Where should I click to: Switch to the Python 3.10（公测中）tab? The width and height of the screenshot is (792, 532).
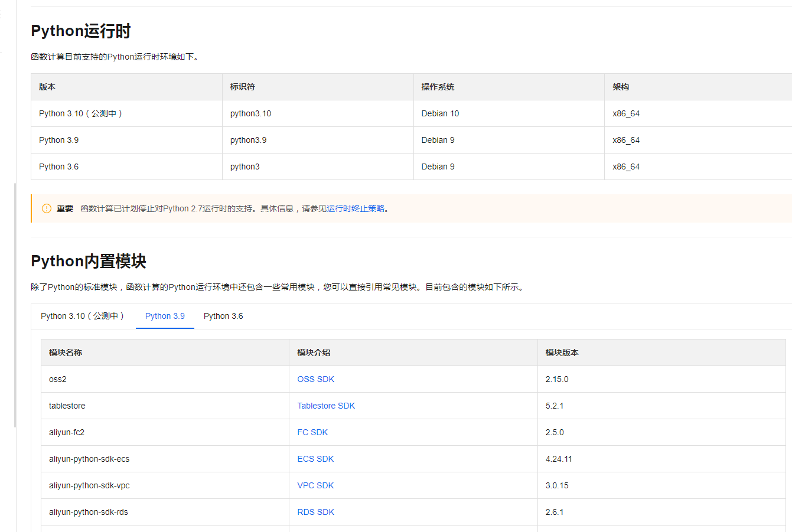[x=83, y=316]
